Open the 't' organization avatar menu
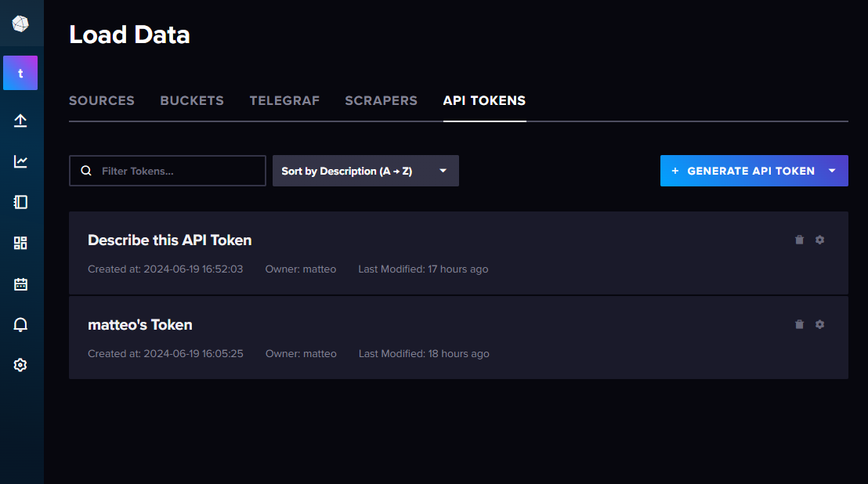 [x=20, y=73]
